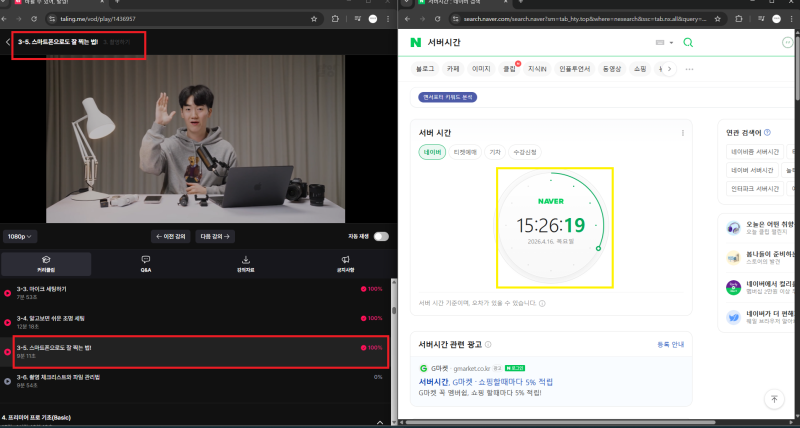This screenshot has width=800, height=428.
Task: Open the 등록 안내 ad registration link
Action: tap(670, 344)
